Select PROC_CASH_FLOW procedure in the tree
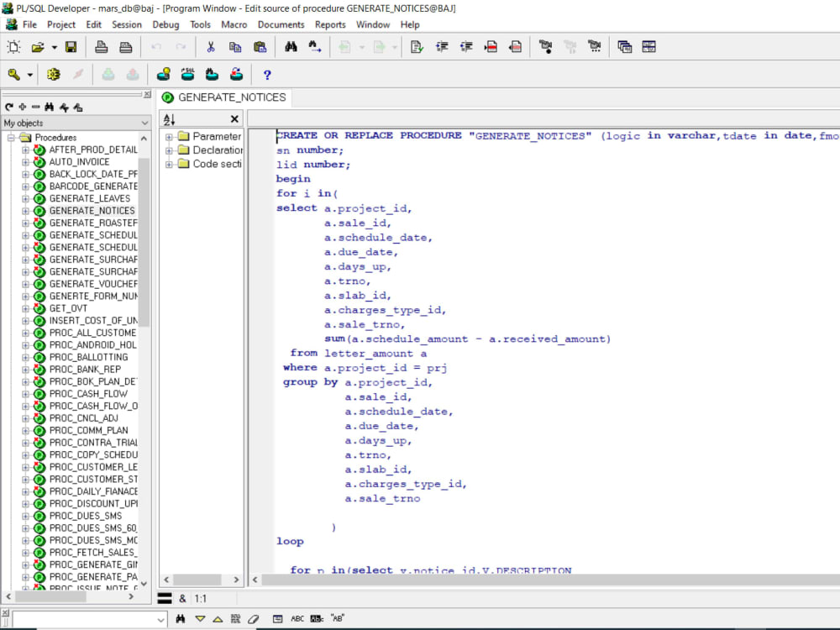The width and height of the screenshot is (840, 630). tap(88, 394)
